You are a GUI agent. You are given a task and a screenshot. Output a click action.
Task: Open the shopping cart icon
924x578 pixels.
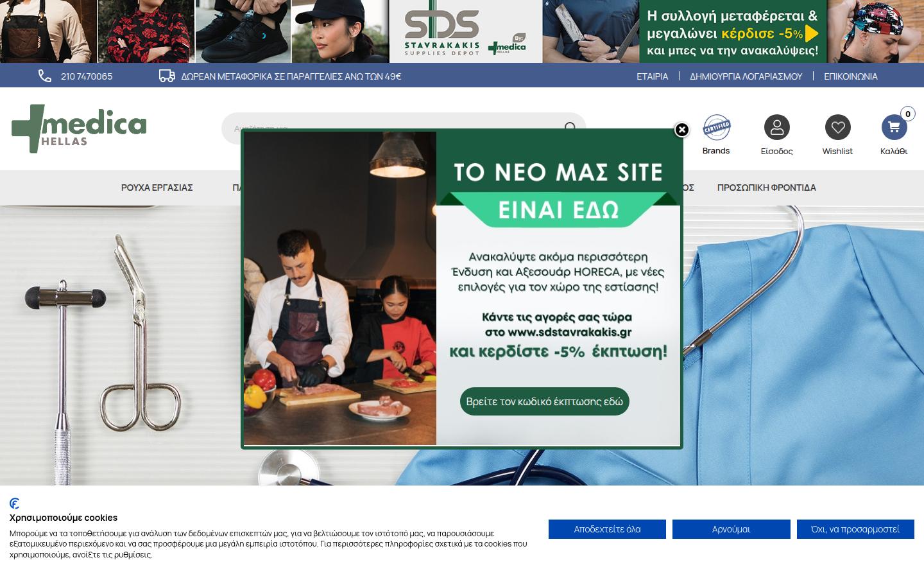pyautogui.click(x=894, y=127)
